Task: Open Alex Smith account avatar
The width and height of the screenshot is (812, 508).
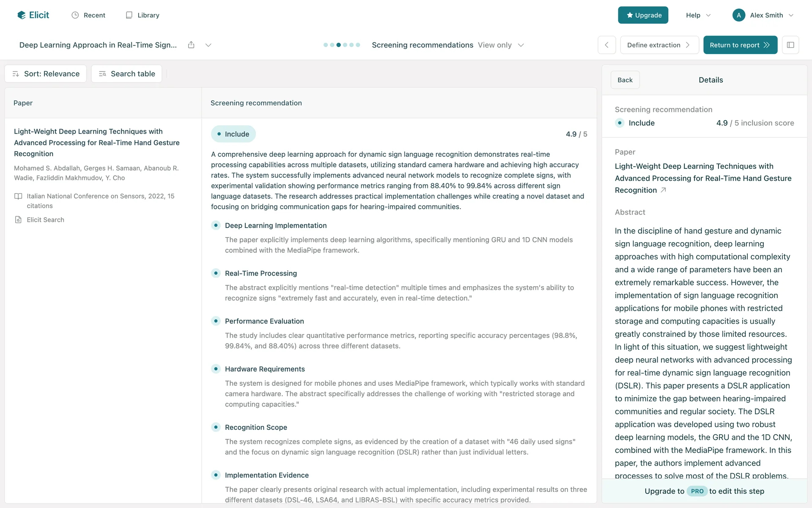Action: pos(738,15)
